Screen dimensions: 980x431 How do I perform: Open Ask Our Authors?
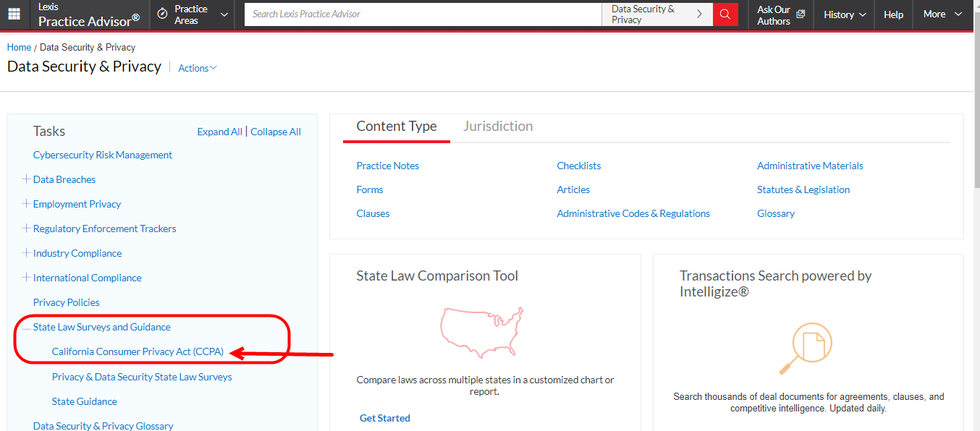pos(781,14)
